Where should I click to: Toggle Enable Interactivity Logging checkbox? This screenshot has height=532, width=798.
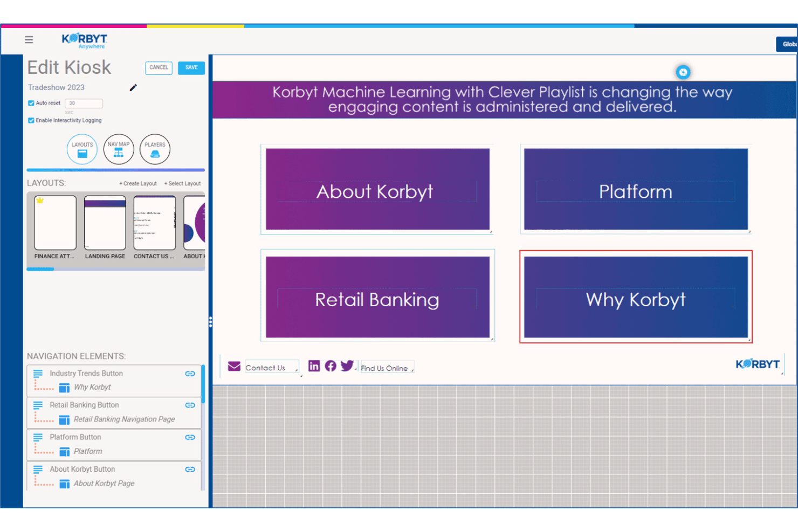31,120
